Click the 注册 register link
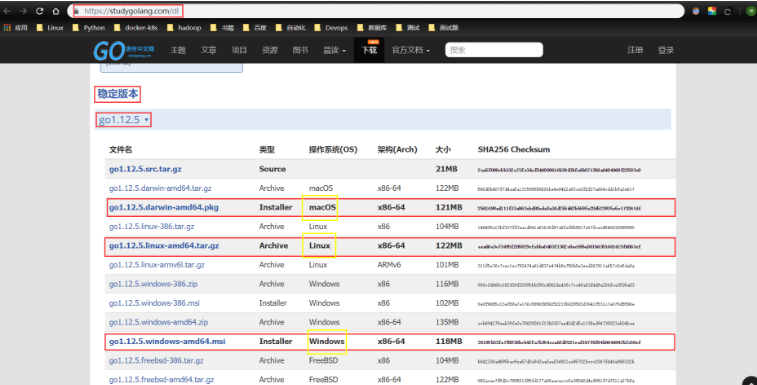The image size is (757, 385). point(635,50)
